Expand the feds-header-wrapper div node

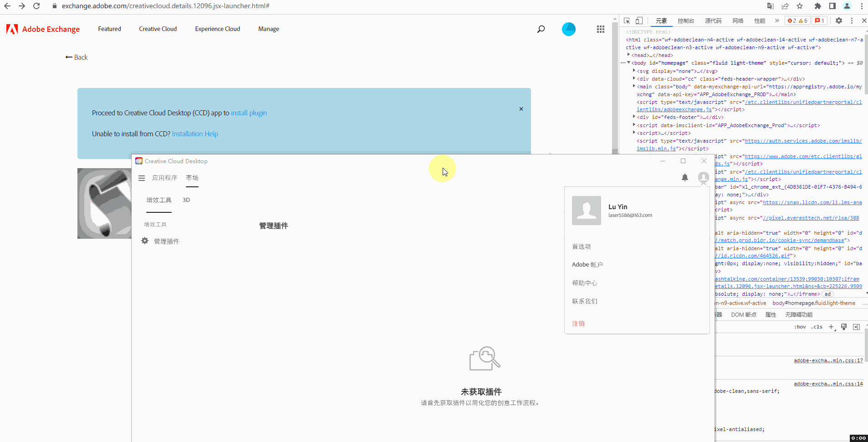[634, 78]
